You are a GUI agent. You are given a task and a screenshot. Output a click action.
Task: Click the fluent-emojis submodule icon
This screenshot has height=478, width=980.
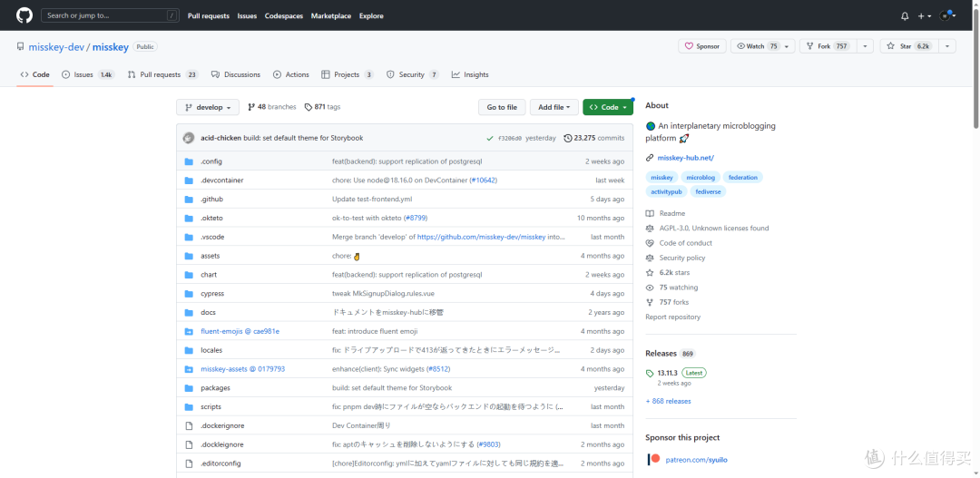189,331
